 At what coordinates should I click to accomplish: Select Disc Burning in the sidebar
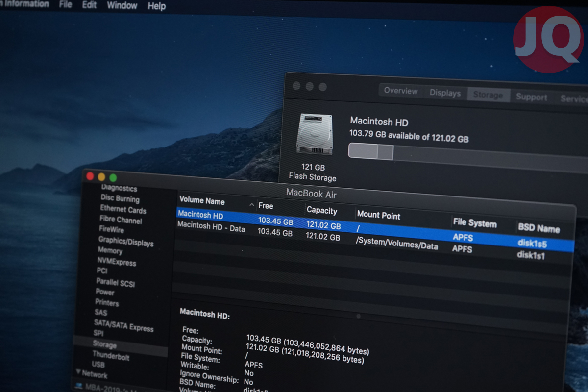(x=120, y=198)
